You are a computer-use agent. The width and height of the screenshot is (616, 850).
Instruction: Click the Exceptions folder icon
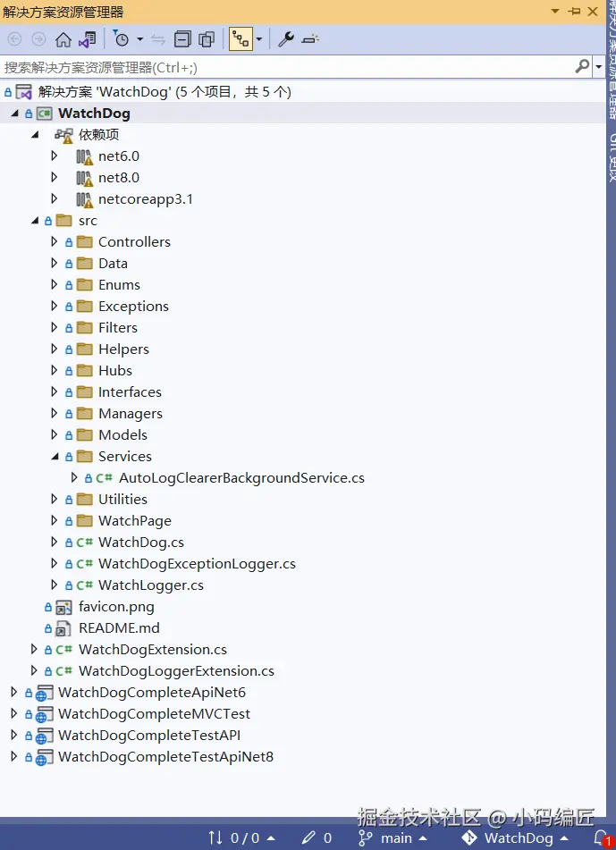tap(85, 307)
